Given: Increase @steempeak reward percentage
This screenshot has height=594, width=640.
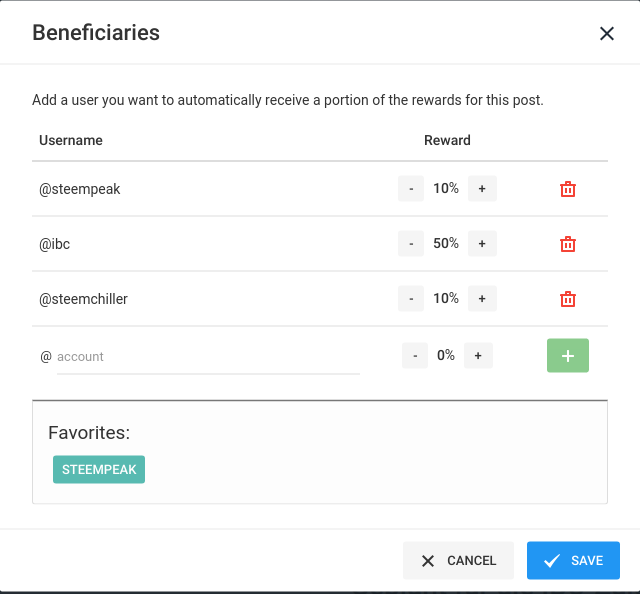Looking at the screenshot, I should (482, 189).
